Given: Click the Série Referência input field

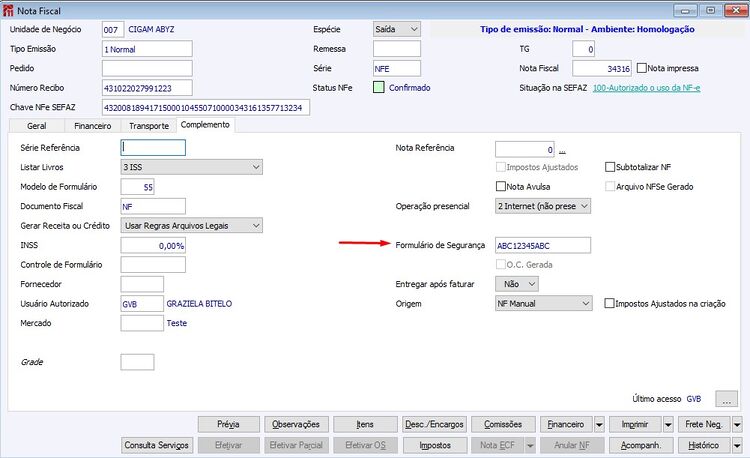Looking at the screenshot, I should point(153,148).
